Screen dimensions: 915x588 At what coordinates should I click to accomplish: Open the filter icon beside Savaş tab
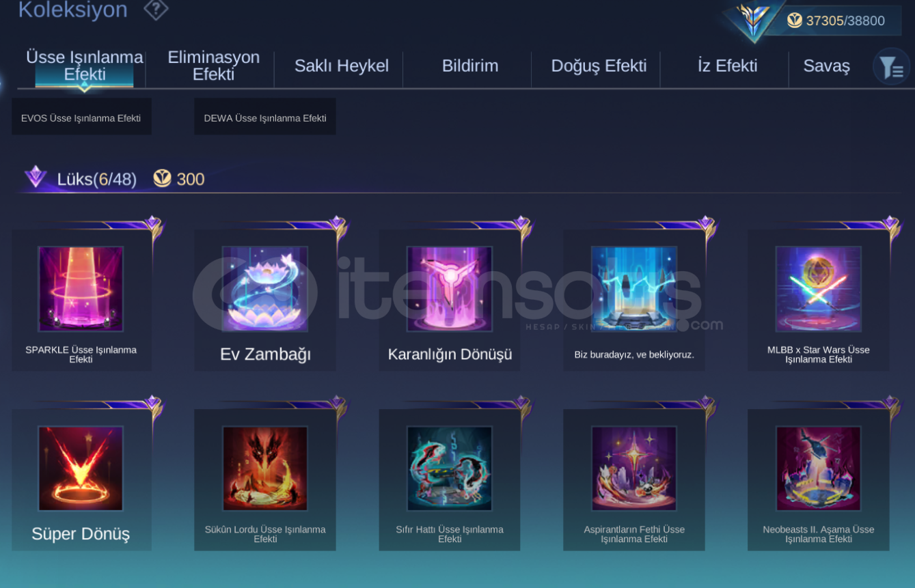[x=891, y=66]
